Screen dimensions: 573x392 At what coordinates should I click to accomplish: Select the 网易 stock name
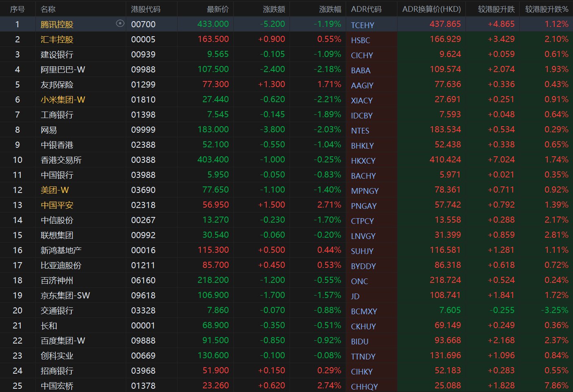(49, 130)
